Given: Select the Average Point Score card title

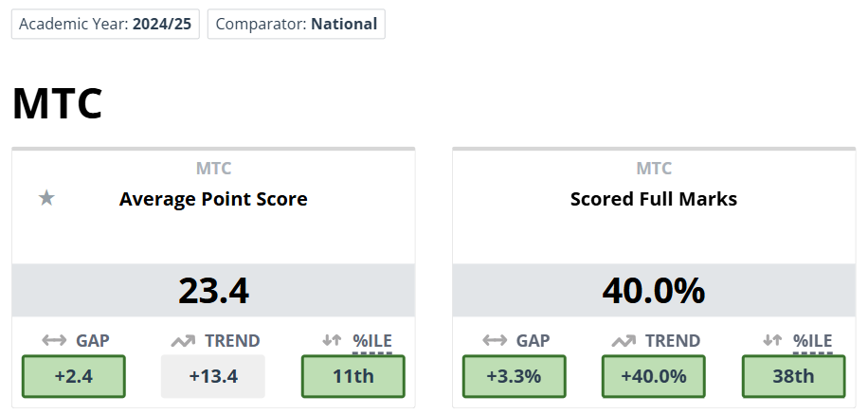Looking at the screenshot, I should click(x=213, y=199).
